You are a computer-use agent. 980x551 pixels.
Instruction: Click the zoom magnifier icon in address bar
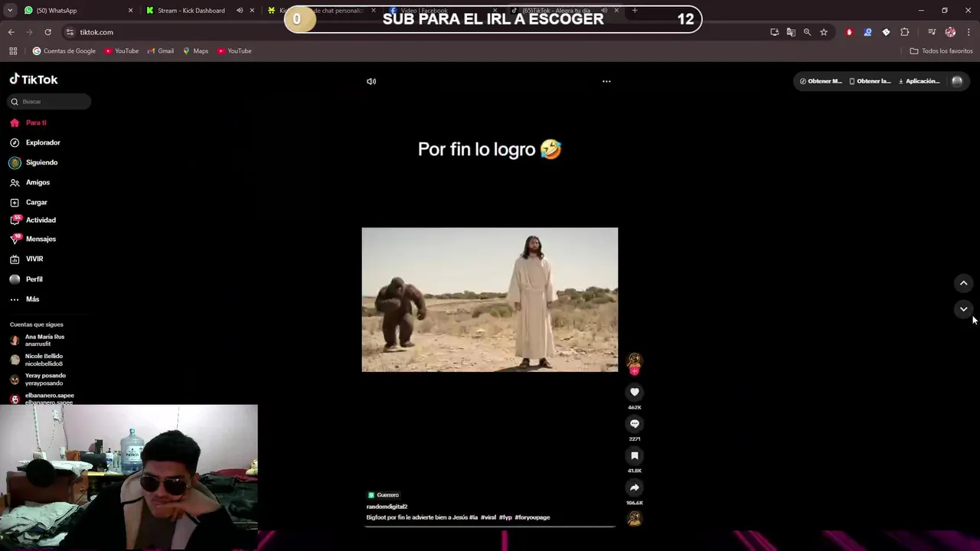(807, 32)
